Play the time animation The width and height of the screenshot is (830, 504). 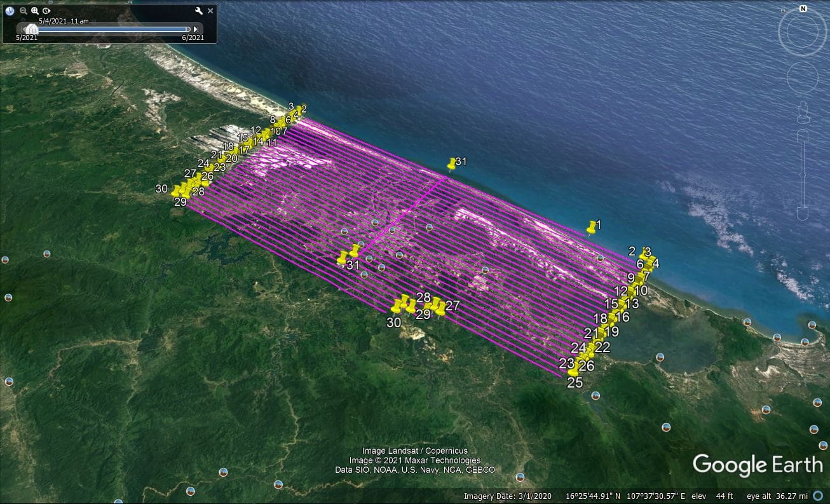pos(46,11)
